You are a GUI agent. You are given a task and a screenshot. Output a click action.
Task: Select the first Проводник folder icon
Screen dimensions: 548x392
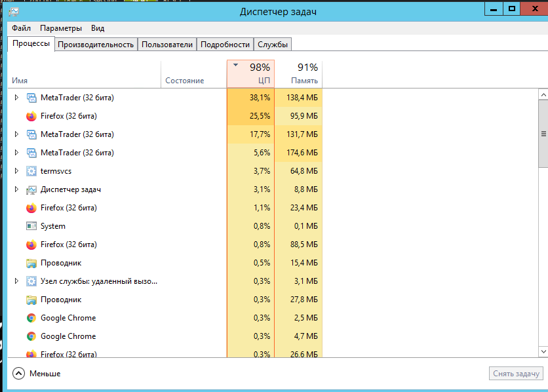point(31,263)
